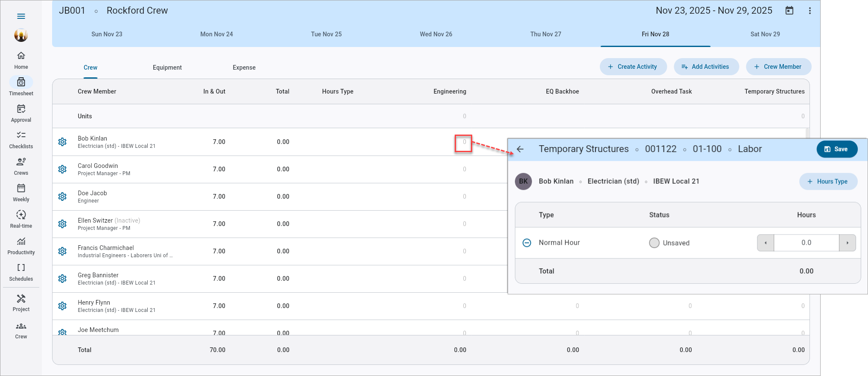Open Checklists in sidebar
Screen dimensions: 868x376
coord(21,140)
